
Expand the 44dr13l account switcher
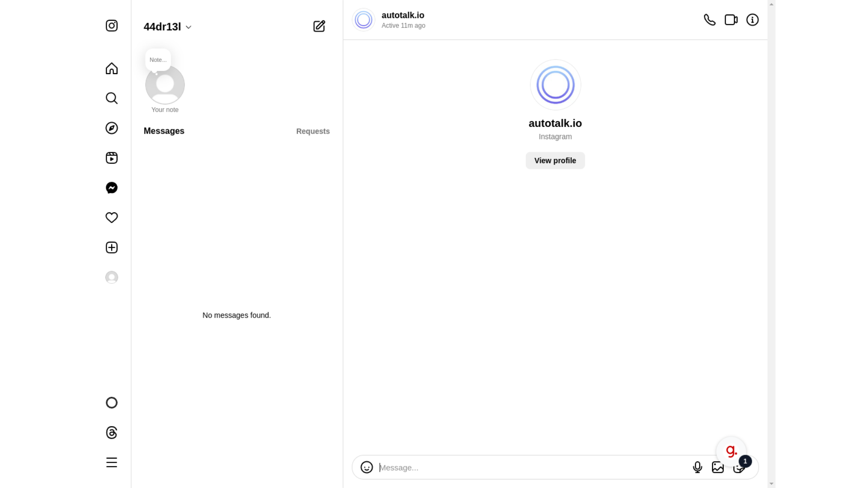(x=168, y=27)
